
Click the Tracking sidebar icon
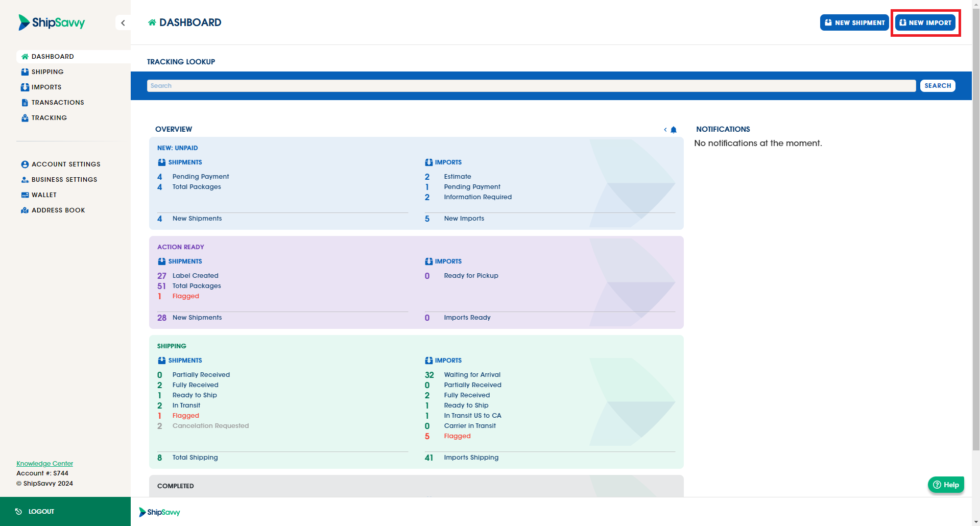click(x=25, y=118)
